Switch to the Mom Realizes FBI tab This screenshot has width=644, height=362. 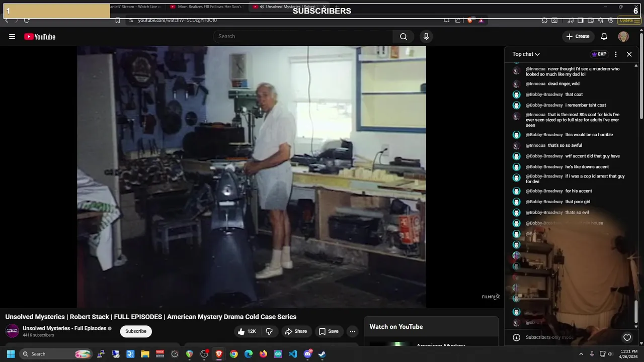coord(205,7)
